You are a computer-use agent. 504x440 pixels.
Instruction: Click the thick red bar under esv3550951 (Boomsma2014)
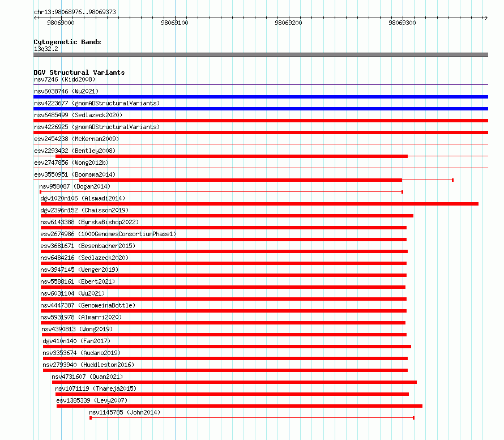pyautogui.click(x=241, y=180)
